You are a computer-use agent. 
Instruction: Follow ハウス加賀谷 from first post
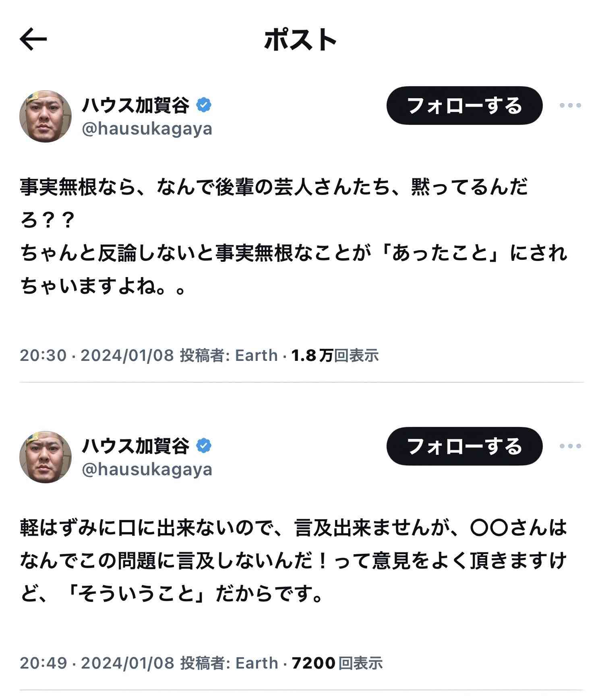click(464, 106)
